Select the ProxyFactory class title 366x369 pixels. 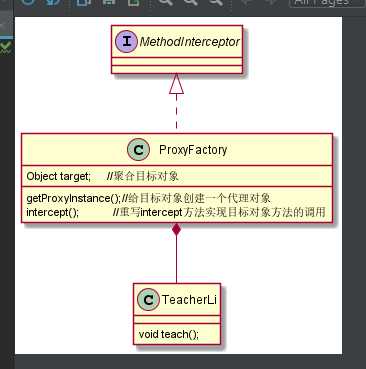[193, 150]
